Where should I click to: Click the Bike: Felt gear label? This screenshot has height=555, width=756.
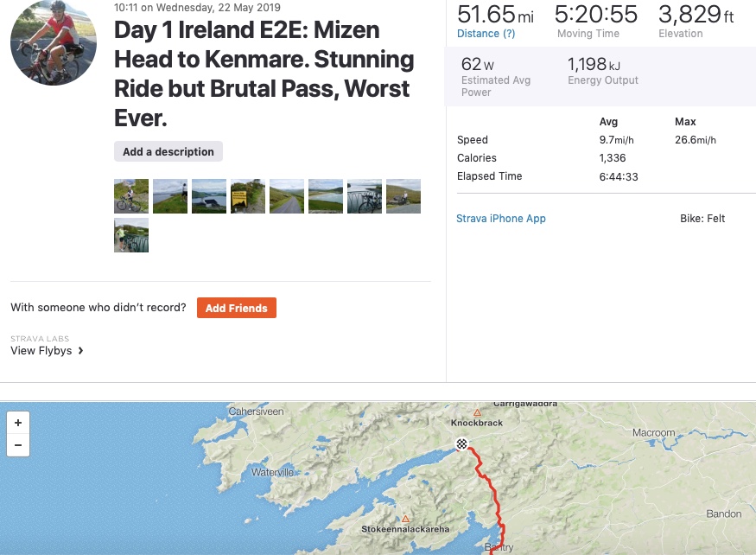click(x=702, y=219)
